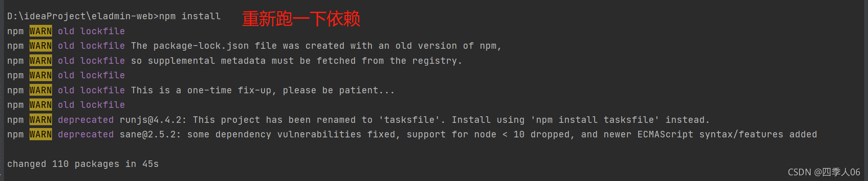
Task: Click the D:\ideaProject\eladmin-web prompt path
Action: pos(80,16)
